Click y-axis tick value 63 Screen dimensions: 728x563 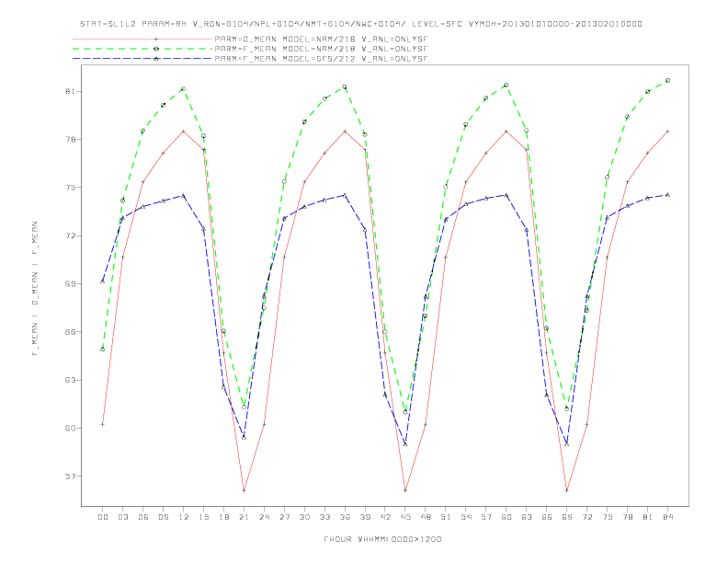(x=70, y=380)
